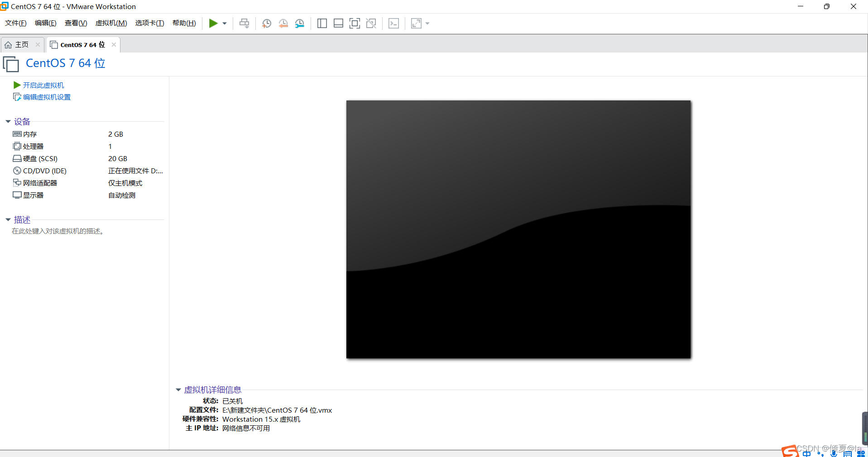
Task: Click the green play icon beside 开启此虚拟机
Action: click(17, 85)
